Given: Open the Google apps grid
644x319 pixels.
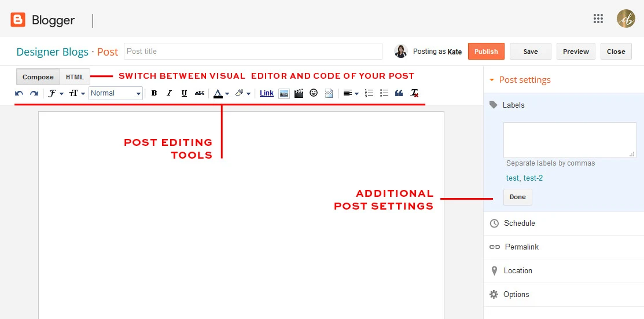Looking at the screenshot, I should click(598, 19).
